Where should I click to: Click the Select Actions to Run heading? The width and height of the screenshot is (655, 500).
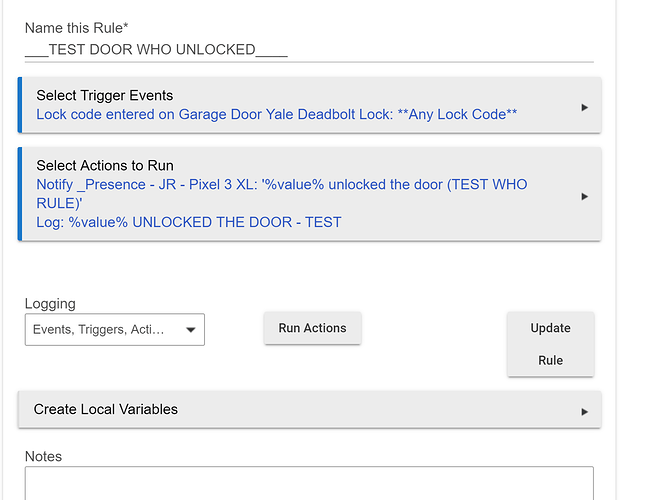pyautogui.click(x=105, y=166)
